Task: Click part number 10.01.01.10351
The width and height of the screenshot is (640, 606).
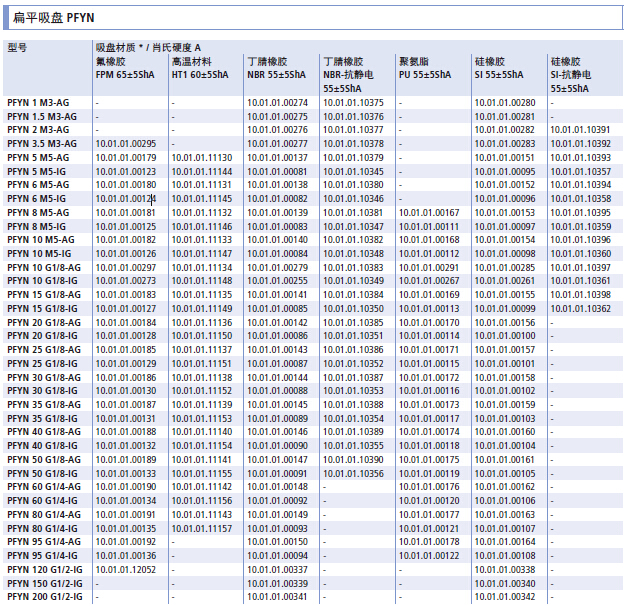Action: [x=353, y=336]
